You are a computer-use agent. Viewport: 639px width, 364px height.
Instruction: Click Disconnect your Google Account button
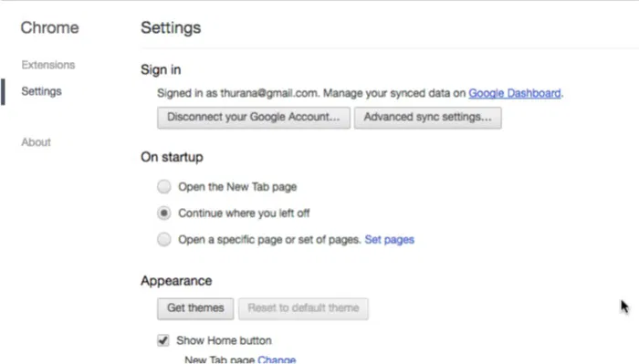click(x=254, y=118)
